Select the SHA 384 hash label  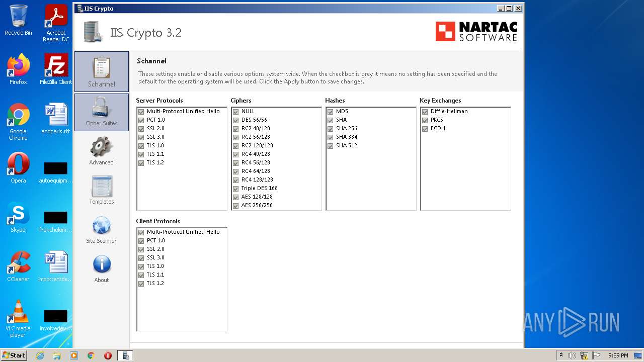[347, 137]
